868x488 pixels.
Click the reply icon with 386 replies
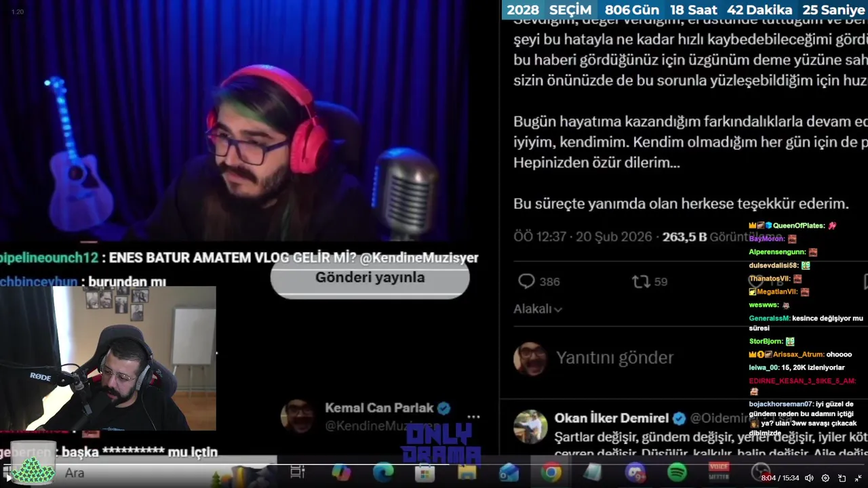click(x=526, y=281)
